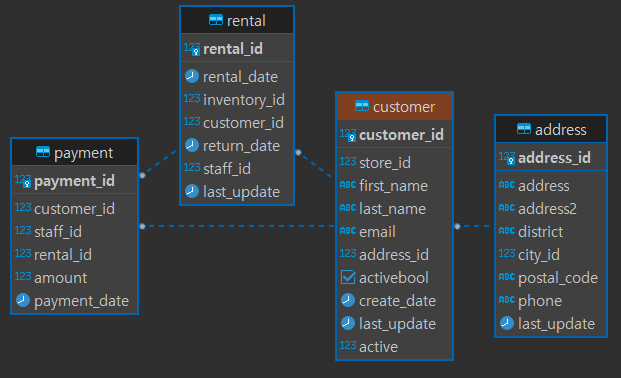Click the checkbox icon beside activebool

coord(348,277)
